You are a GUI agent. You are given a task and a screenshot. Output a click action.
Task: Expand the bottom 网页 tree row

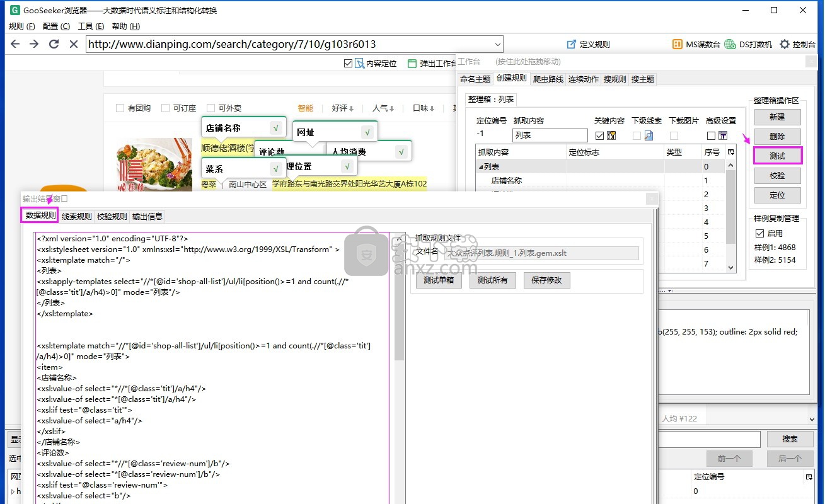[x=13, y=491]
